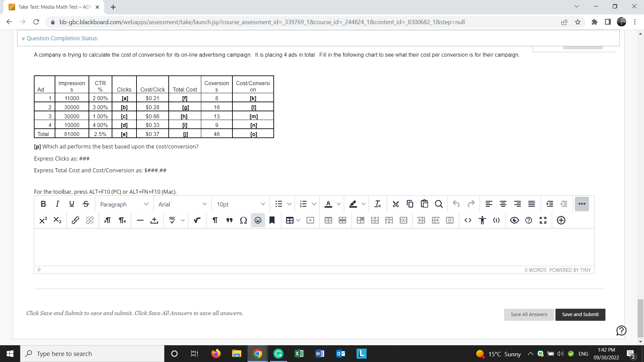
Task: Click Save and Submit button
Action: tap(580, 314)
